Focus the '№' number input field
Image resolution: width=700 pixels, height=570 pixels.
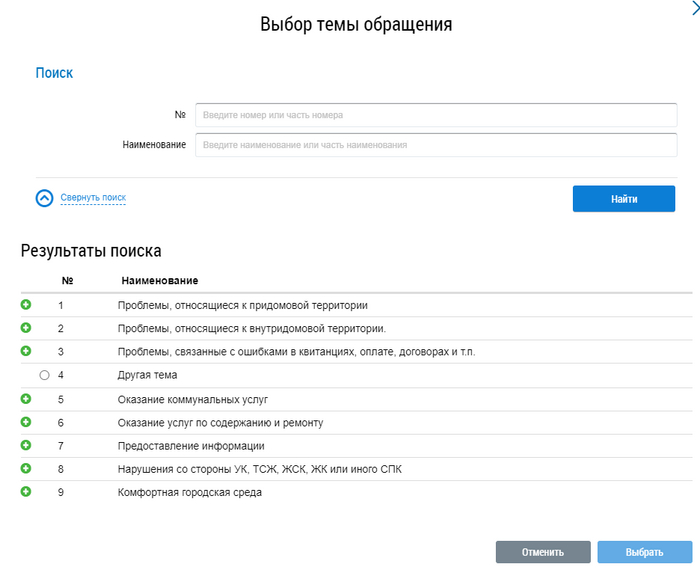(x=436, y=115)
